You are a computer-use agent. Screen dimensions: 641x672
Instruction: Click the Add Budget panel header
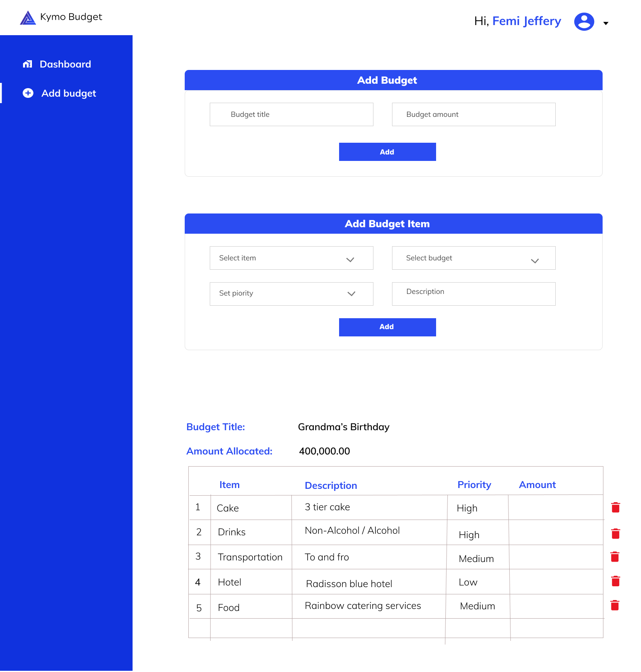tap(394, 80)
